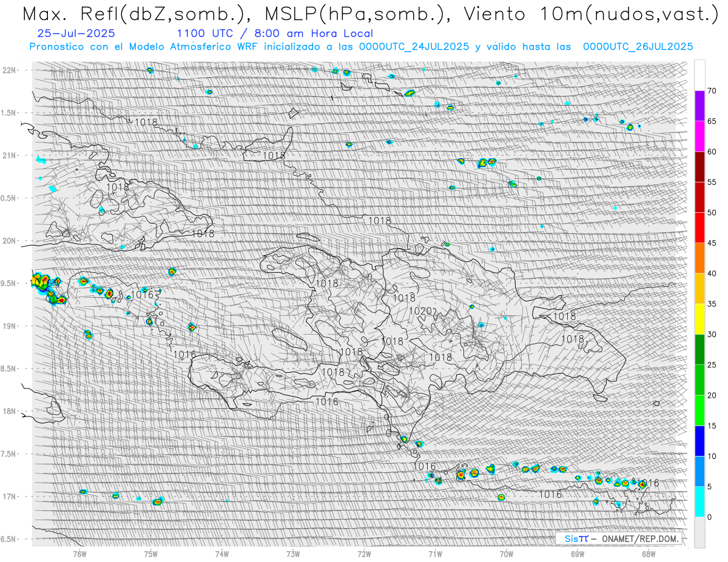
Task: Pick the cyan 0–5 dBZ colorbar segment
Action: tap(699, 501)
